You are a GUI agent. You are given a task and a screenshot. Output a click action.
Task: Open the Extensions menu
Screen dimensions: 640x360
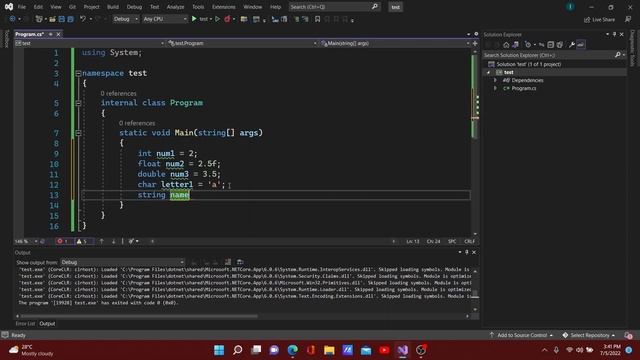pos(224,7)
